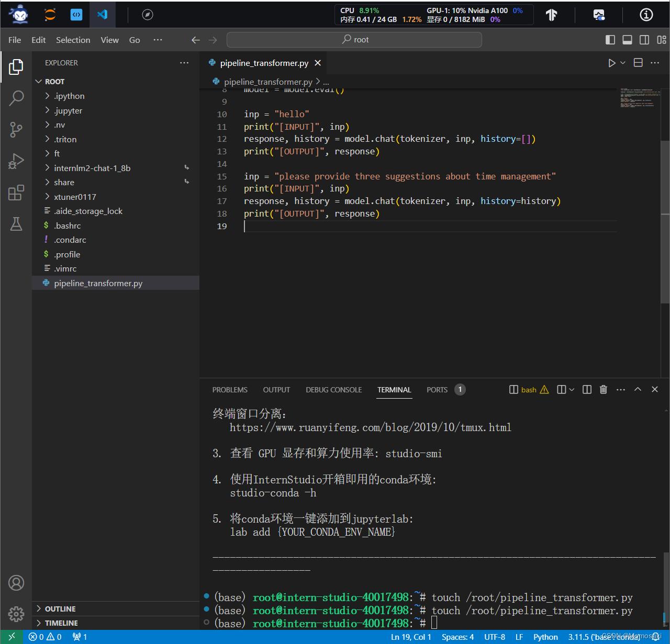670x644 pixels.
Task: Open the Testing flask view
Action: click(x=16, y=224)
